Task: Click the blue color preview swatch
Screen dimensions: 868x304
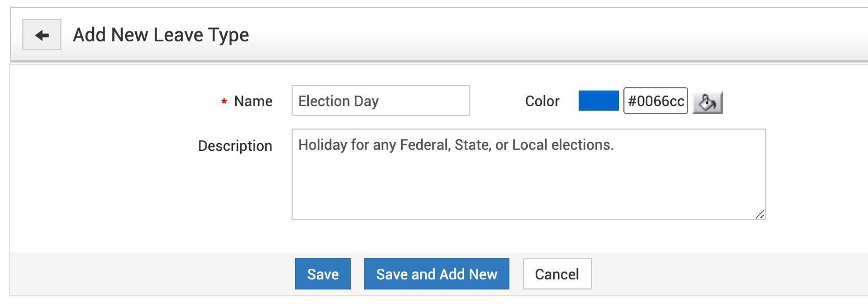Action: click(598, 101)
